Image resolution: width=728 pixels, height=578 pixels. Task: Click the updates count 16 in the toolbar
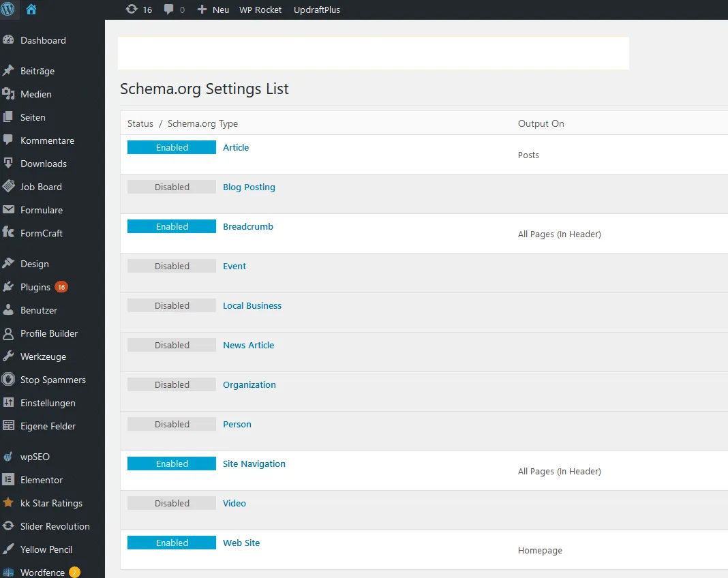coord(147,10)
